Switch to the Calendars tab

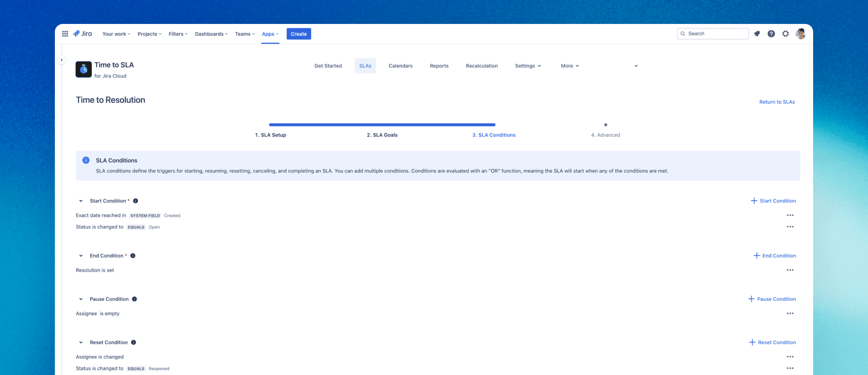tap(400, 66)
